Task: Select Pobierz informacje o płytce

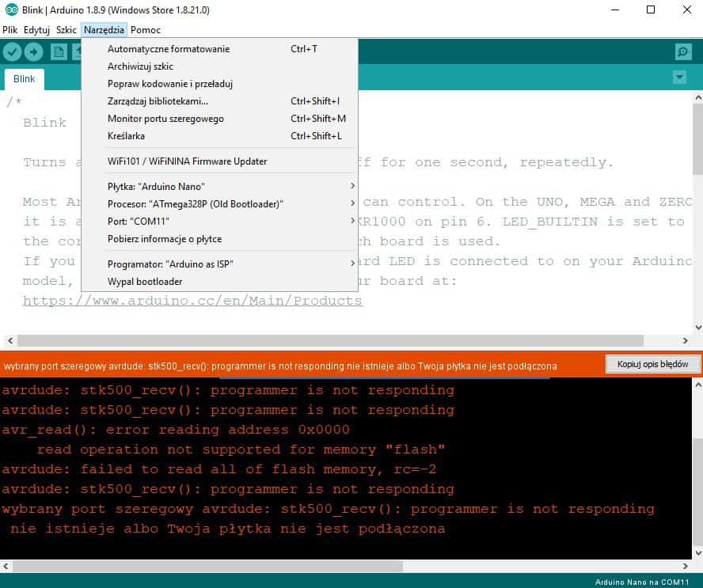Action: pyautogui.click(x=219, y=239)
